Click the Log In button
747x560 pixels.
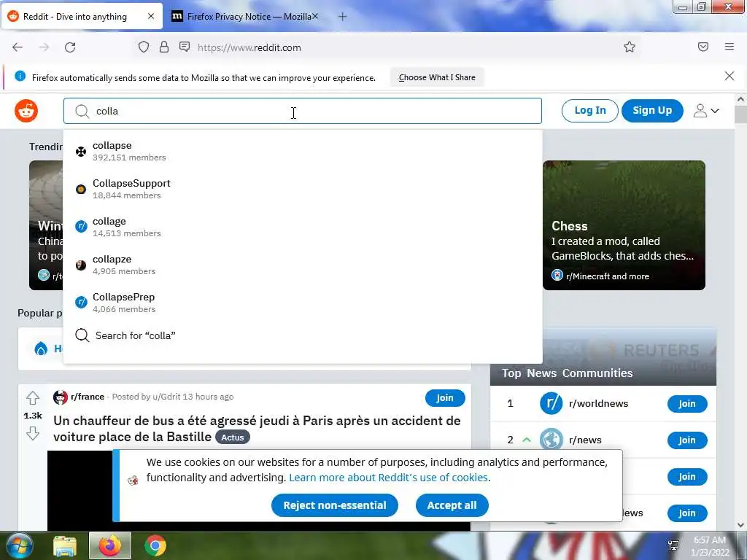click(589, 111)
